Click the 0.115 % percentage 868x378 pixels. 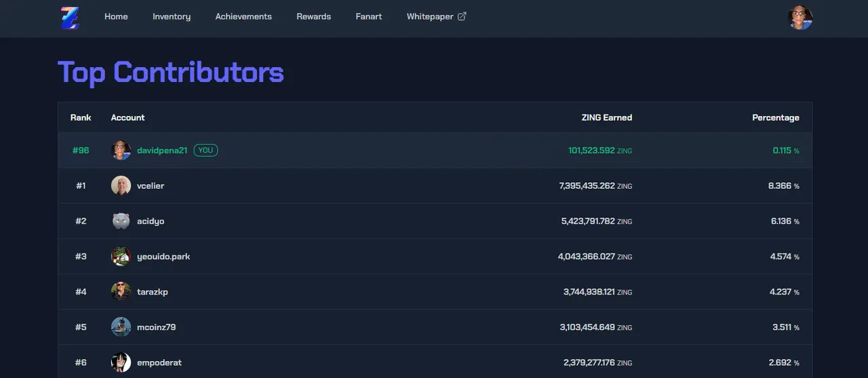pyautogui.click(x=786, y=150)
